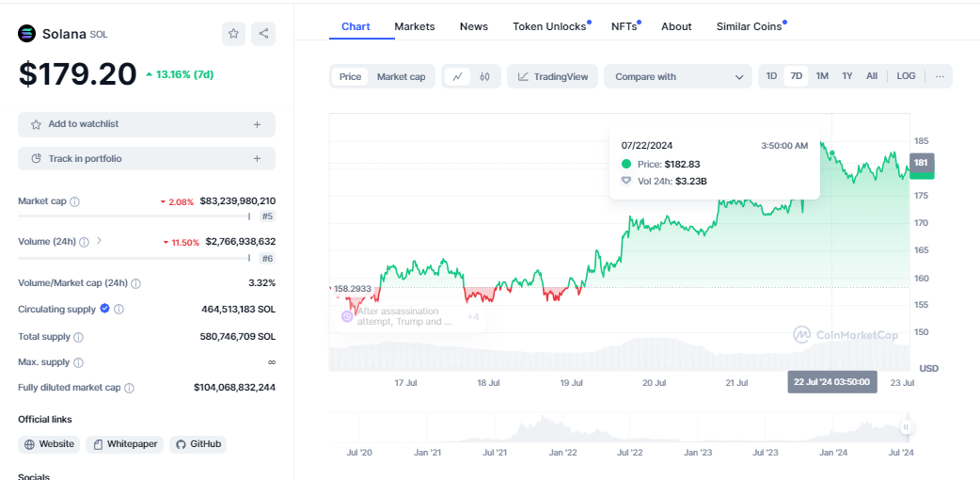The image size is (980, 480).
Task: Open the chart's more options ellipsis
Action: point(940,76)
